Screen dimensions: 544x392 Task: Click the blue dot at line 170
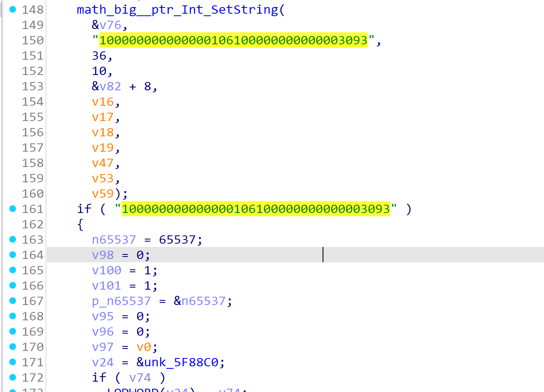tap(13, 346)
